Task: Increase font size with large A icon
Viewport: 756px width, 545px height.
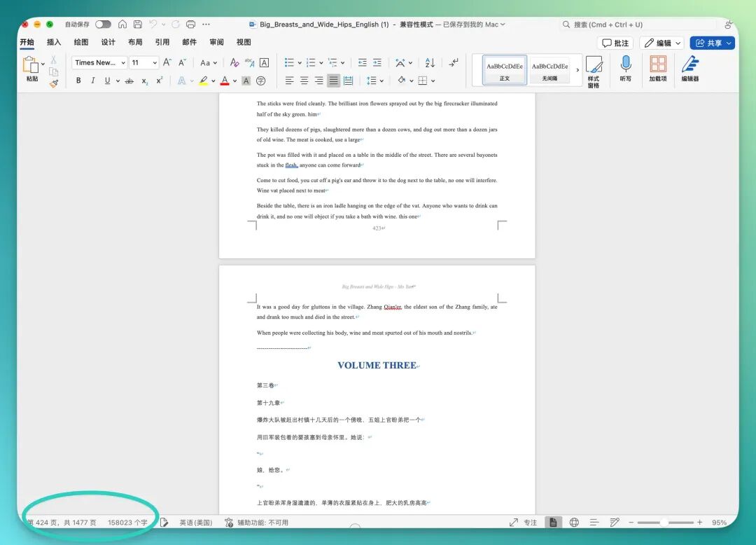Action: tap(167, 62)
